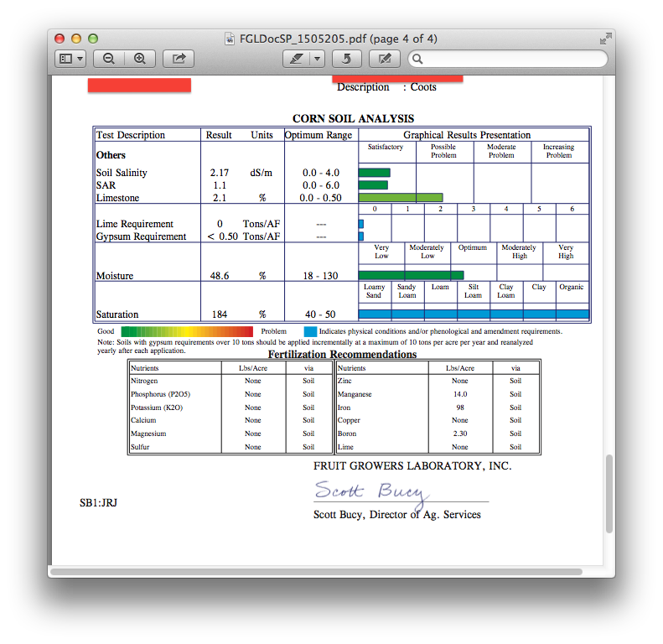Click the blue legend swatch square

[x=309, y=331]
